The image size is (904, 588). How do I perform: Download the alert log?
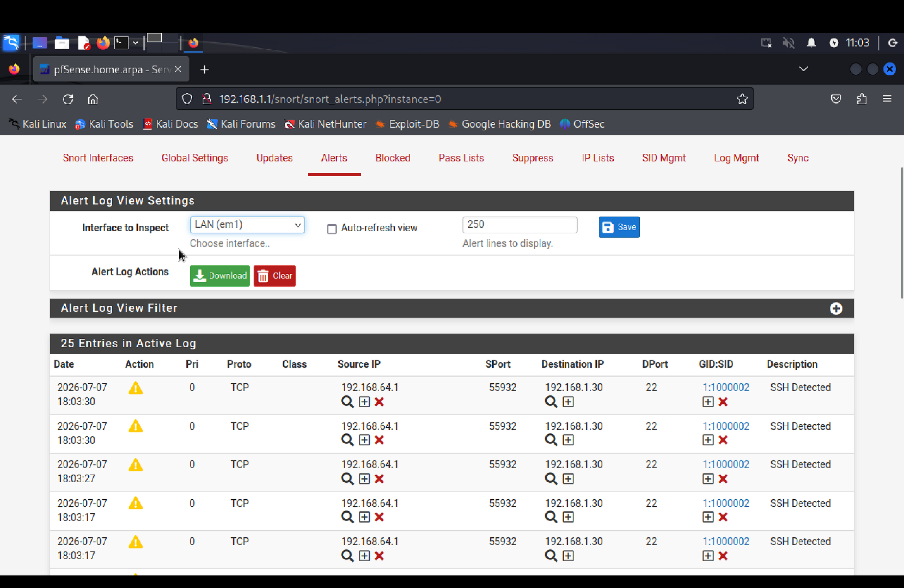(x=219, y=276)
